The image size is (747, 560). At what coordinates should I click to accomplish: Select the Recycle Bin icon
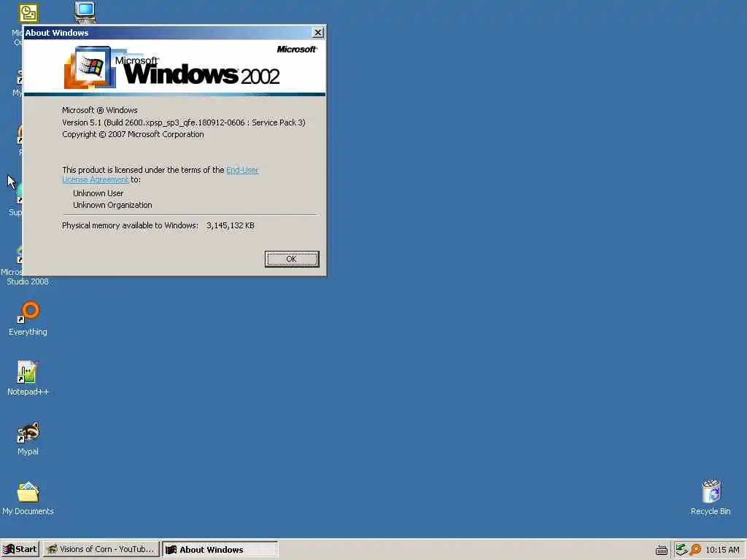(711, 497)
